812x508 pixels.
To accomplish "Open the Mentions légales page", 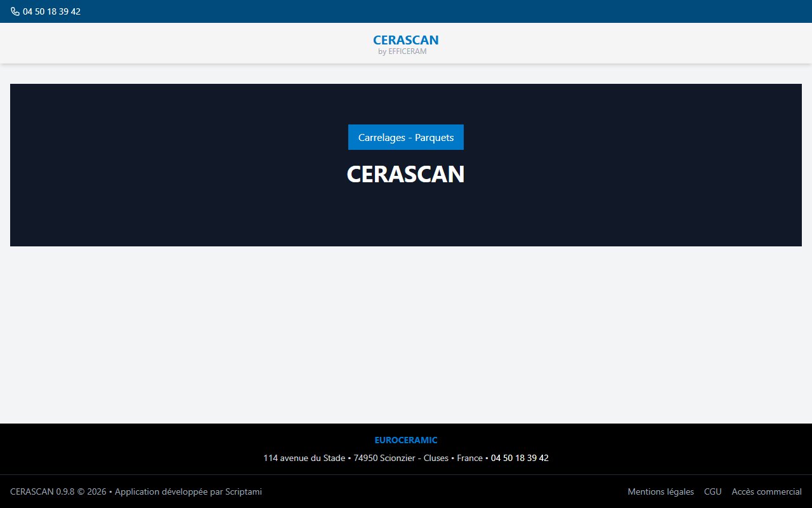I will pos(660,491).
